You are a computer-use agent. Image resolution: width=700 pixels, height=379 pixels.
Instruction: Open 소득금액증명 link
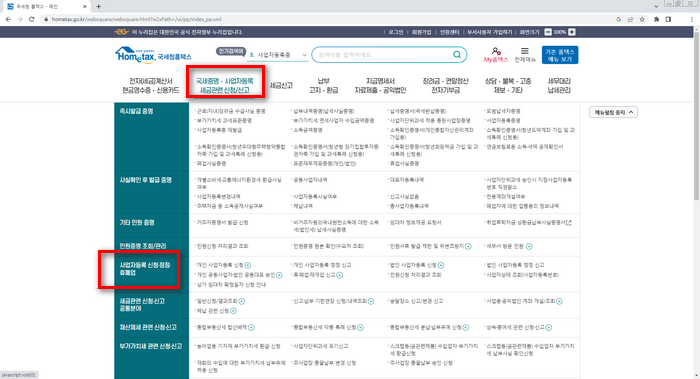(x=308, y=130)
